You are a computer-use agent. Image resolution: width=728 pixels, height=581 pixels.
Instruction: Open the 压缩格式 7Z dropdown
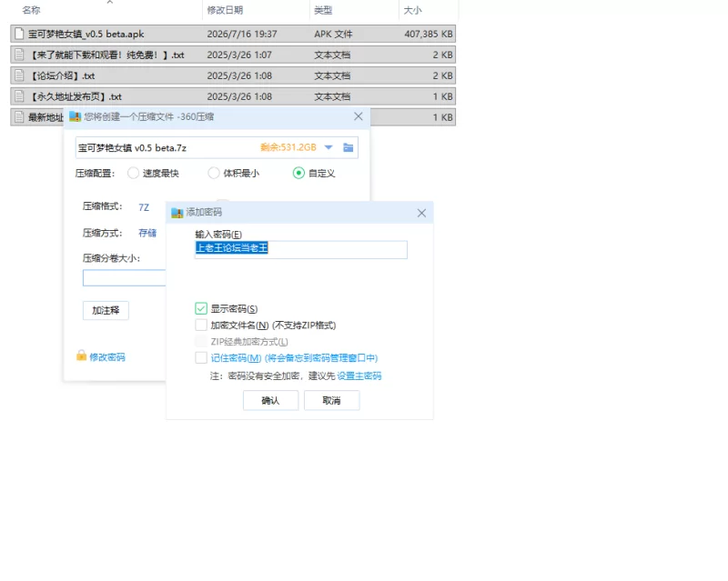point(144,207)
